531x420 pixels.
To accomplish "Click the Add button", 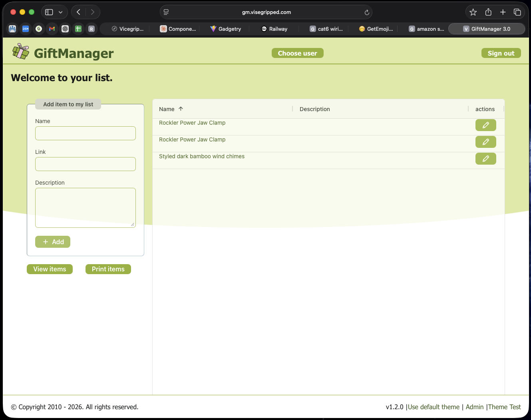I will (53, 242).
